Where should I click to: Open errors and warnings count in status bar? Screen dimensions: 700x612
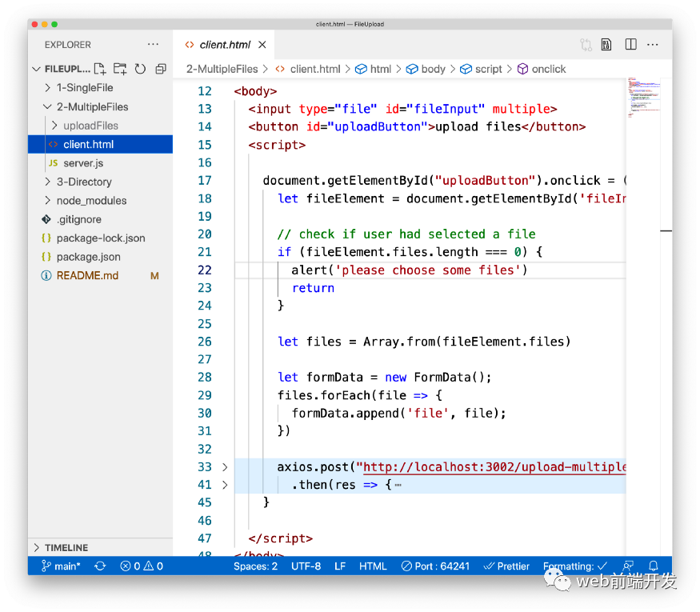142,566
